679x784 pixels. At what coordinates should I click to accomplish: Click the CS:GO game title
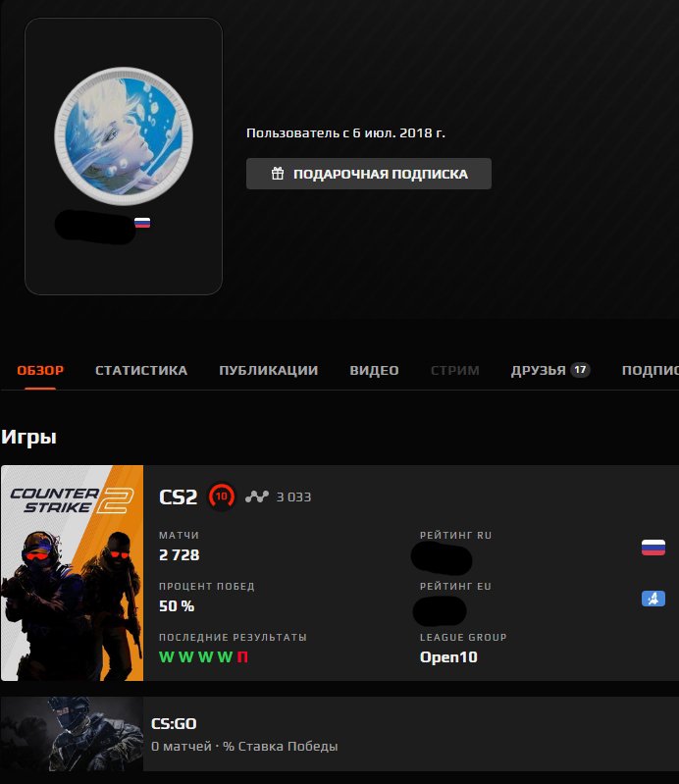click(x=174, y=723)
